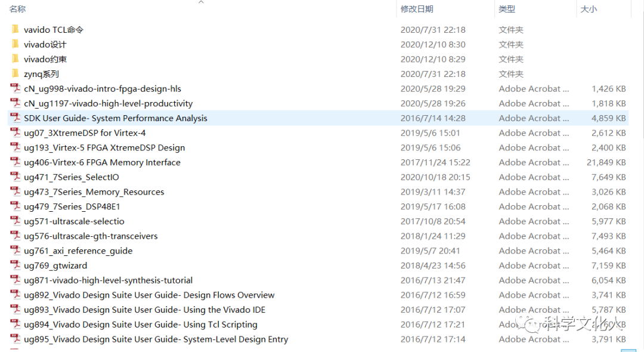Click PDF icon of ug576-ultrascale-gth-transceivers

pyautogui.click(x=15, y=236)
